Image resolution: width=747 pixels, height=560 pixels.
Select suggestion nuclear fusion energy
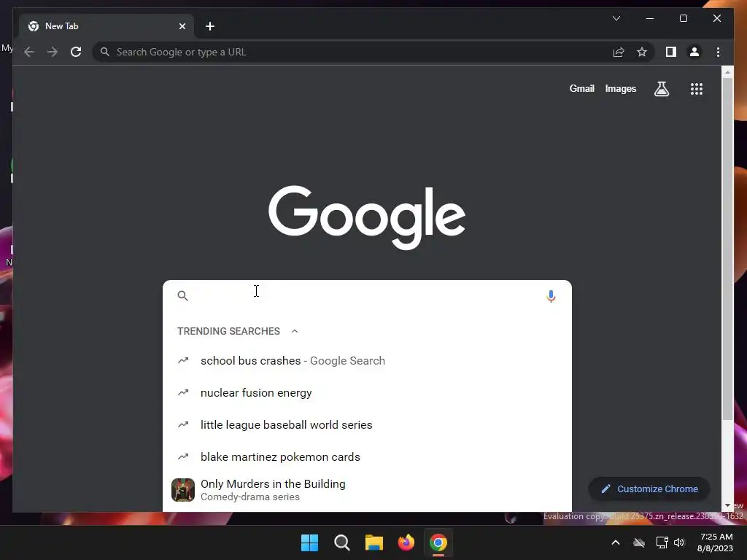[367, 393]
